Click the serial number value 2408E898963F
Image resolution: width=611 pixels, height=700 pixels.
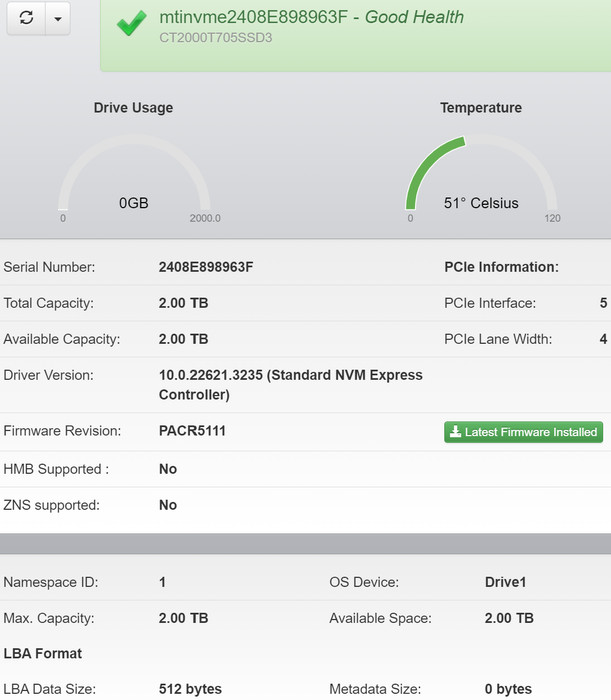(206, 267)
